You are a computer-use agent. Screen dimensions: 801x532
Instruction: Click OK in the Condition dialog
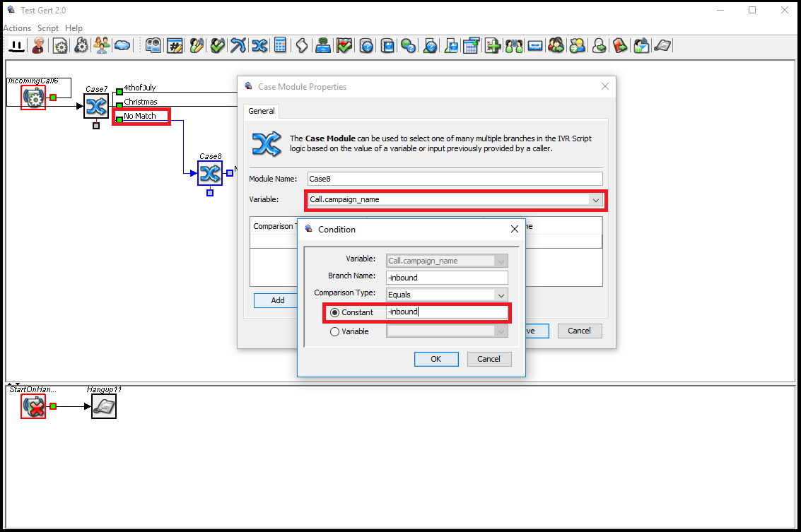point(436,359)
